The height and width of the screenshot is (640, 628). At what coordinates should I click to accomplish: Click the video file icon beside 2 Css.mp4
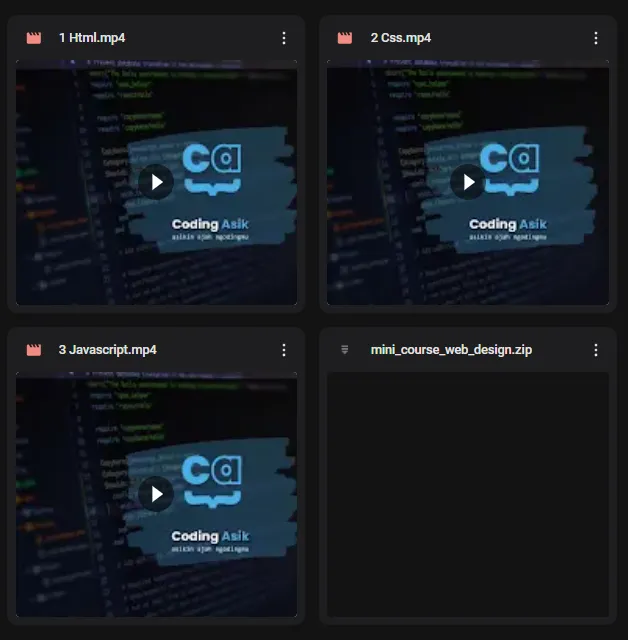point(345,38)
